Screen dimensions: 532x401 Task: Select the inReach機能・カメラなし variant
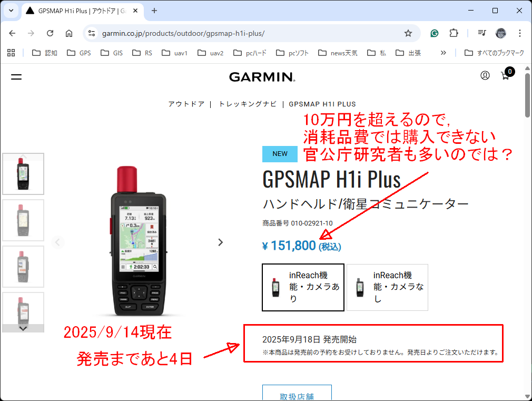tap(387, 287)
